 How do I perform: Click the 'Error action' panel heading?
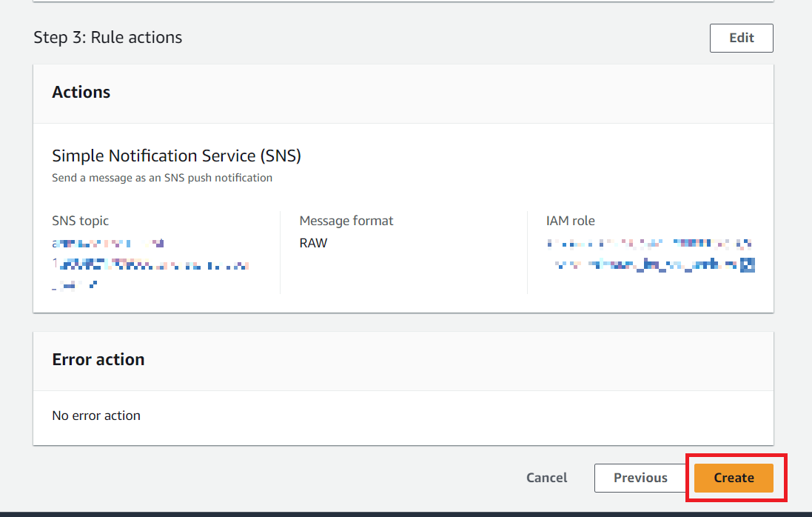[98, 360]
